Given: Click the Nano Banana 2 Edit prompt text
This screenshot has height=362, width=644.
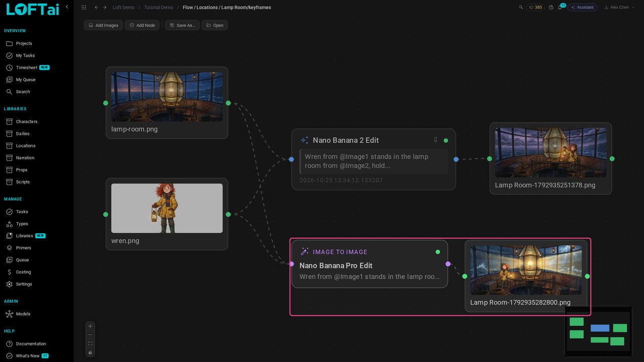Looking at the screenshot, I should pos(373,161).
